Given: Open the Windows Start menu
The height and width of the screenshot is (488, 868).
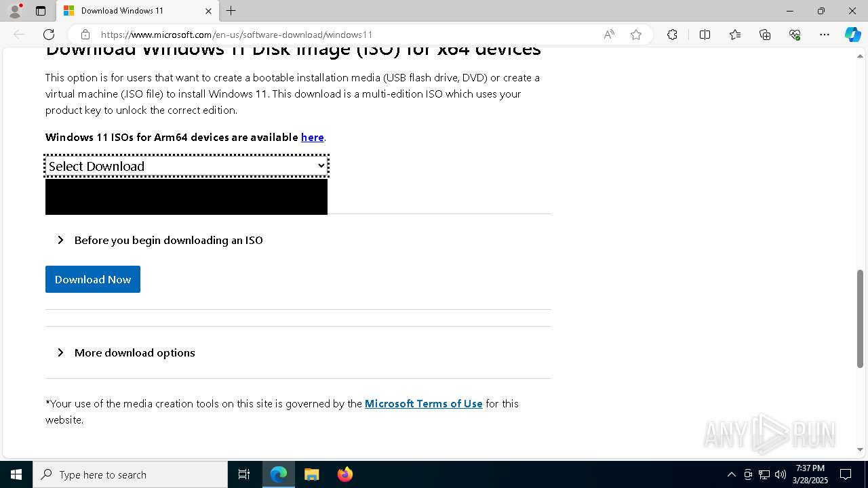Looking at the screenshot, I should pyautogui.click(x=16, y=474).
